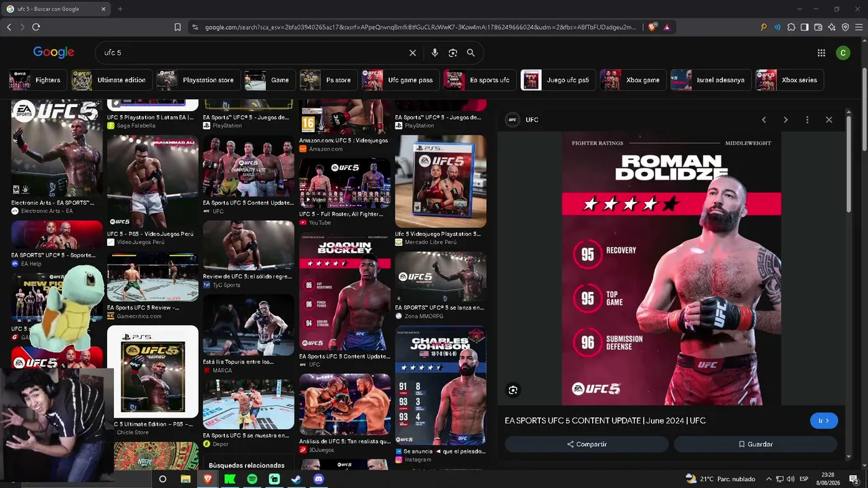Save the image with Guardar button
The width and height of the screenshot is (868, 488).
pos(755,444)
